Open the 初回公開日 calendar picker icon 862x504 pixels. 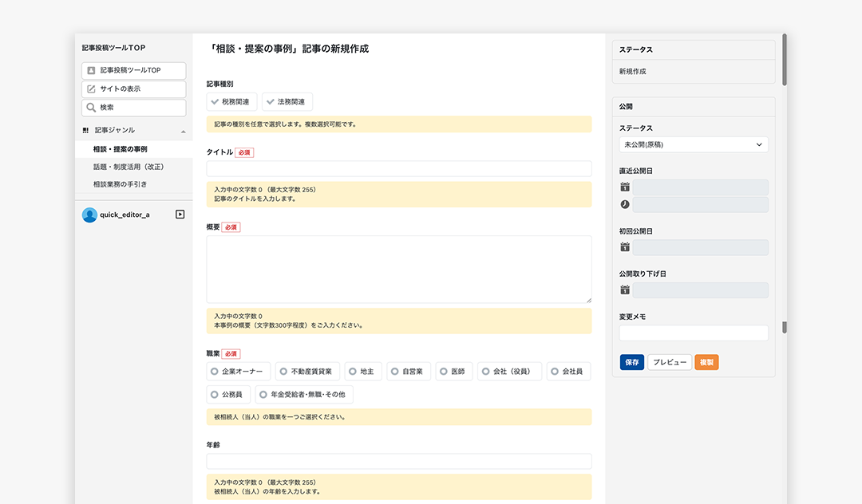click(623, 247)
